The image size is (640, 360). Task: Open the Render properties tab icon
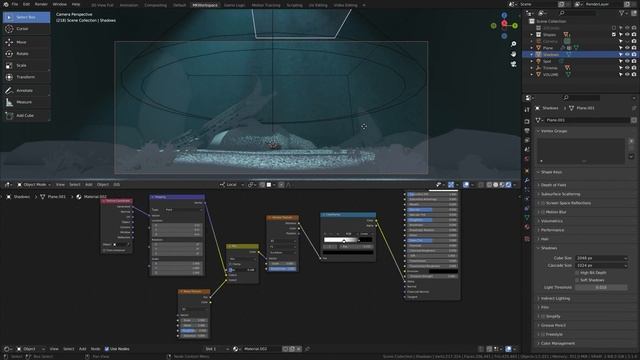coord(527,121)
